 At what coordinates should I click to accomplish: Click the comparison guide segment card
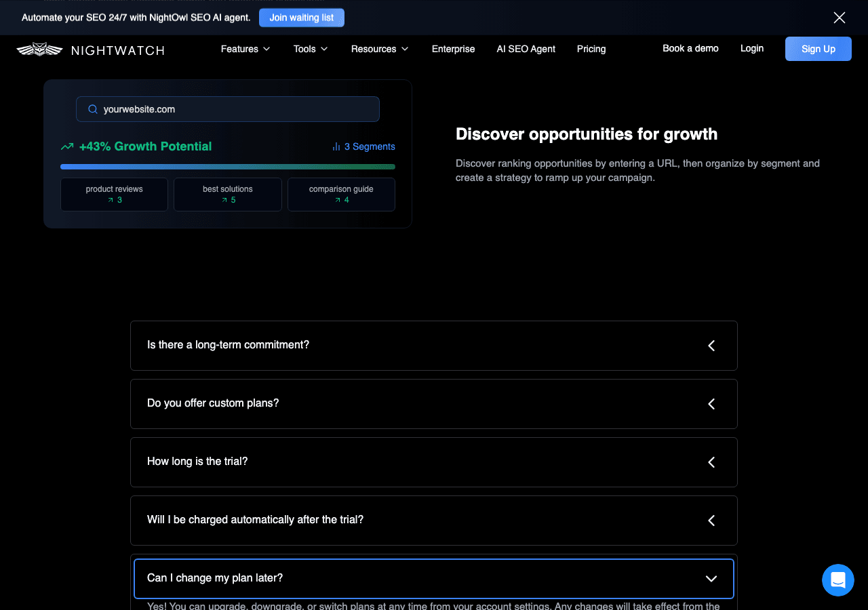tap(341, 195)
